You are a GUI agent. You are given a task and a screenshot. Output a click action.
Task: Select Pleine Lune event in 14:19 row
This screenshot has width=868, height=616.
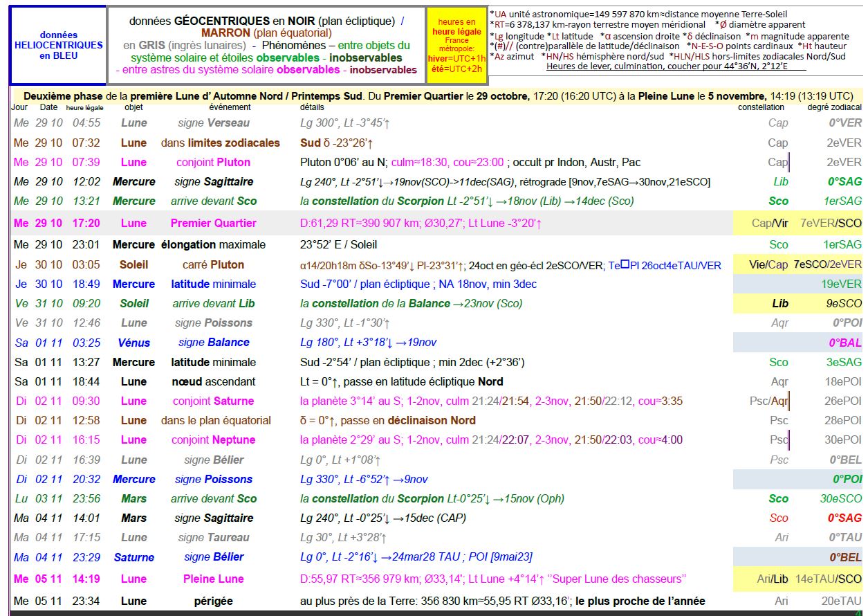[x=213, y=579]
